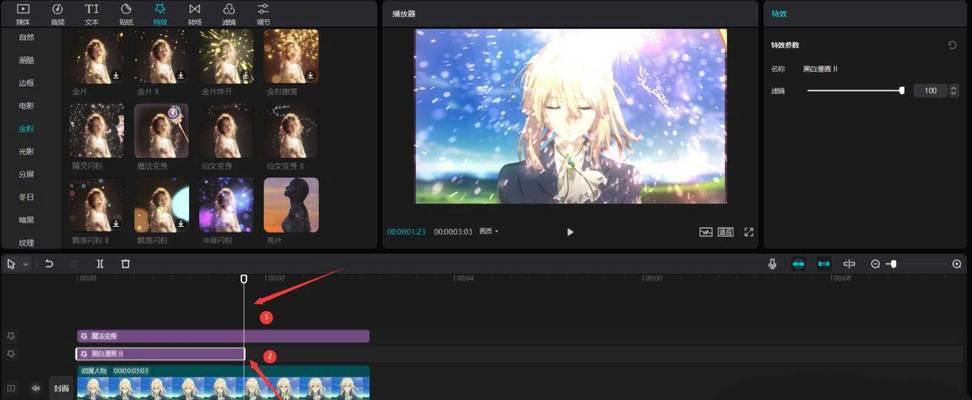Viewport: 972px width, 400px height.
Task: Start voice recording with microphone
Action: click(772, 264)
